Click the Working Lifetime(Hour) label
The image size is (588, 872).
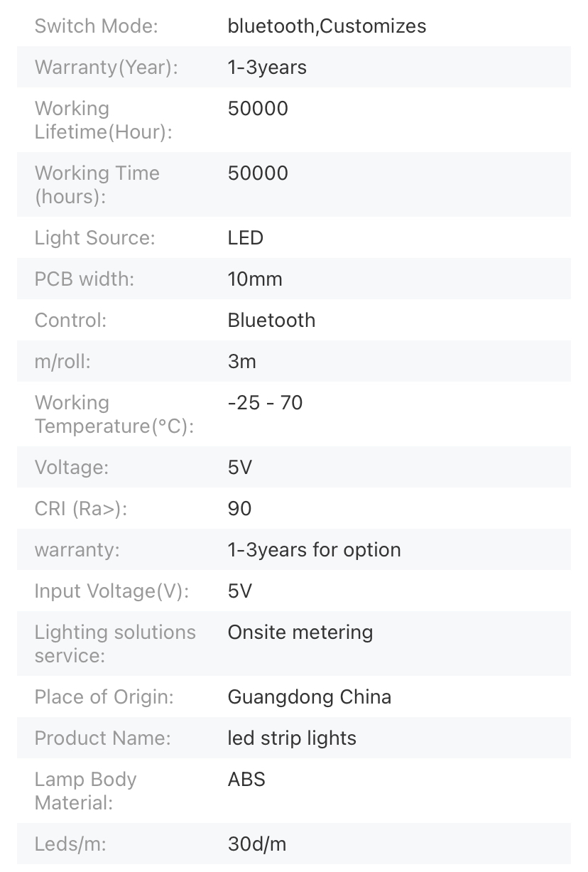click(x=104, y=120)
